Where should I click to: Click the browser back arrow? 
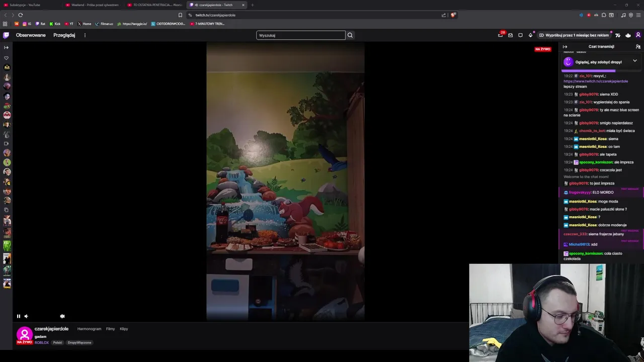[x=6, y=15]
